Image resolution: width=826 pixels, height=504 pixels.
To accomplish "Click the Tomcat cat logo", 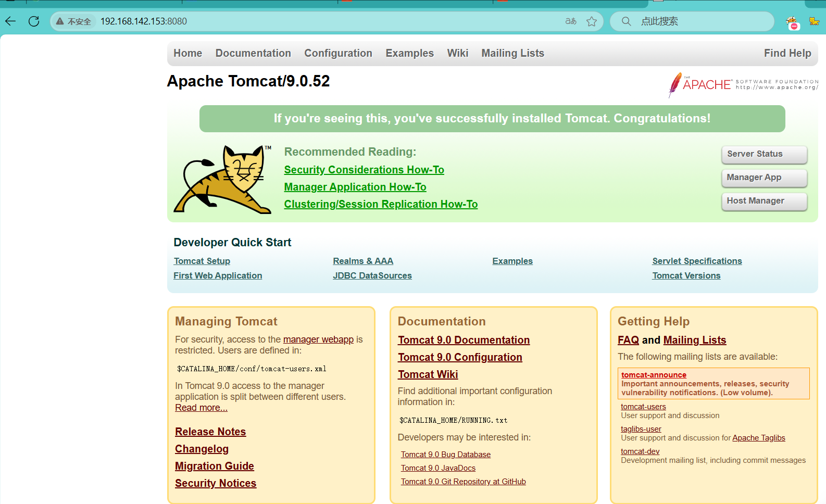I will pyautogui.click(x=222, y=179).
